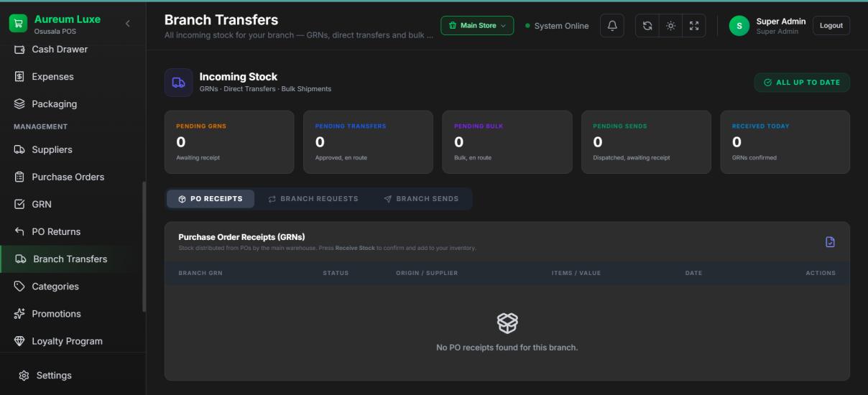Click the All Up To Date badge

click(802, 83)
